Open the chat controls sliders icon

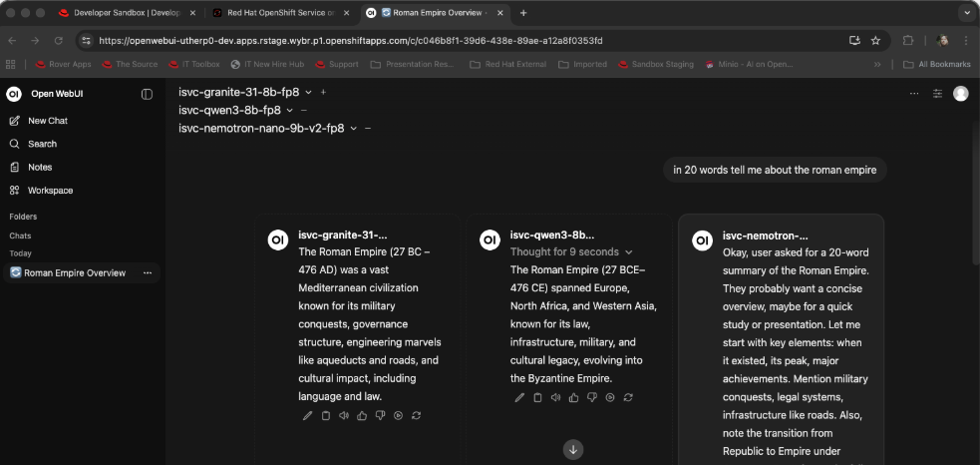click(937, 93)
